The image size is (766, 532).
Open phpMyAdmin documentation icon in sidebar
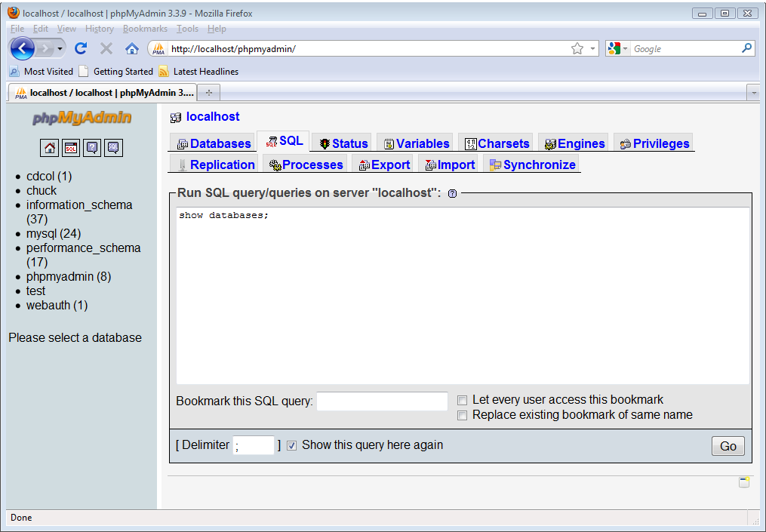click(x=92, y=148)
